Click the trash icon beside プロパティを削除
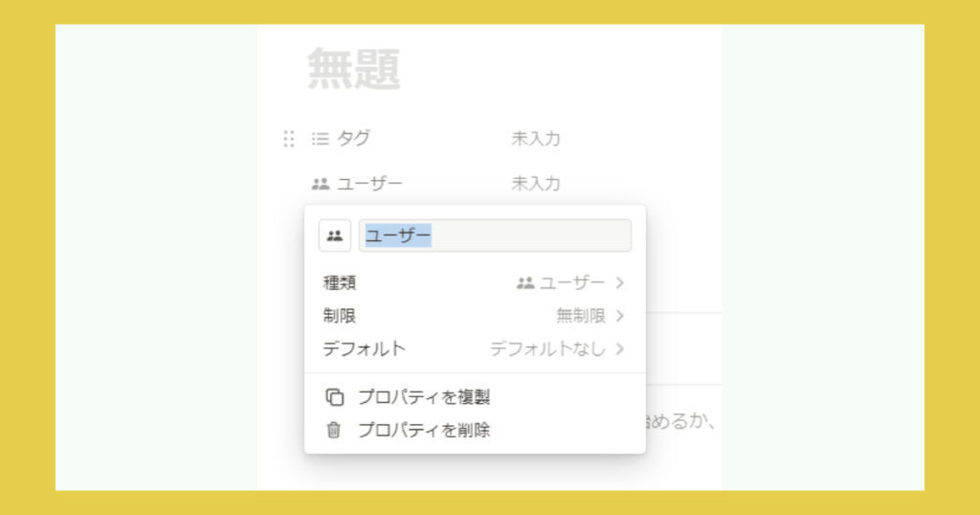This screenshot has height=515, width=980. point(334,431)
